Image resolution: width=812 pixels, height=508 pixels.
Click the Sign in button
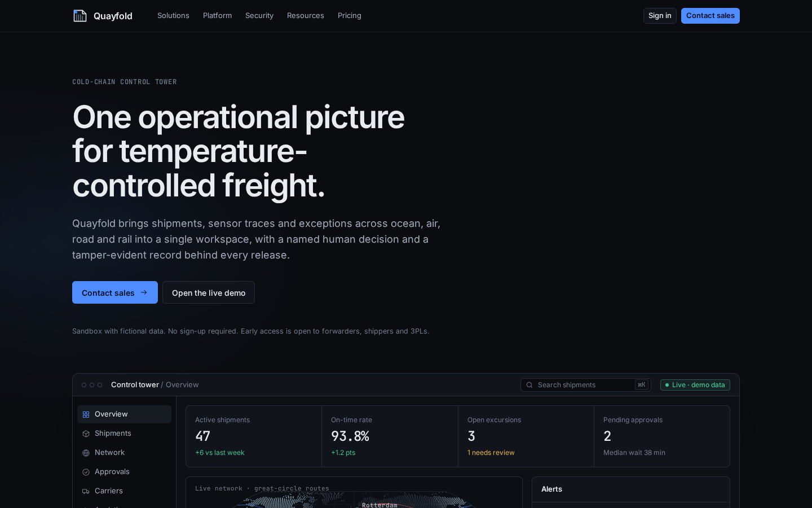point(660,16)
